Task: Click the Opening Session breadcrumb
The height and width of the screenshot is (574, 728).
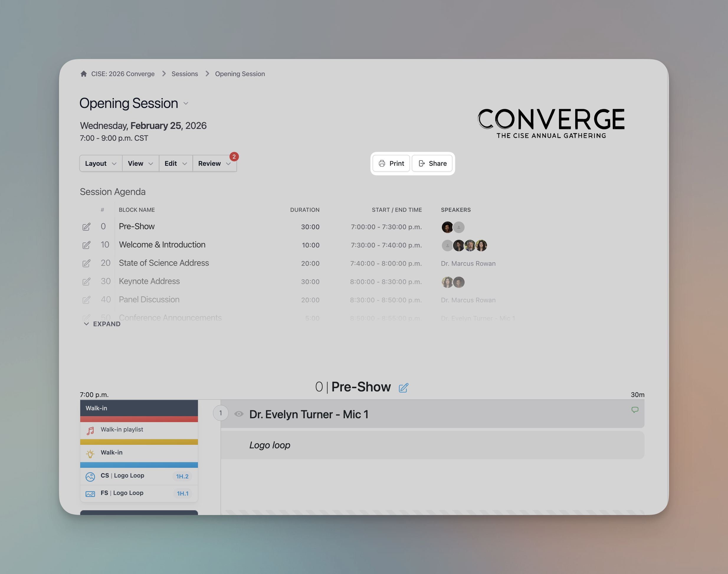Action: point(240,74)
